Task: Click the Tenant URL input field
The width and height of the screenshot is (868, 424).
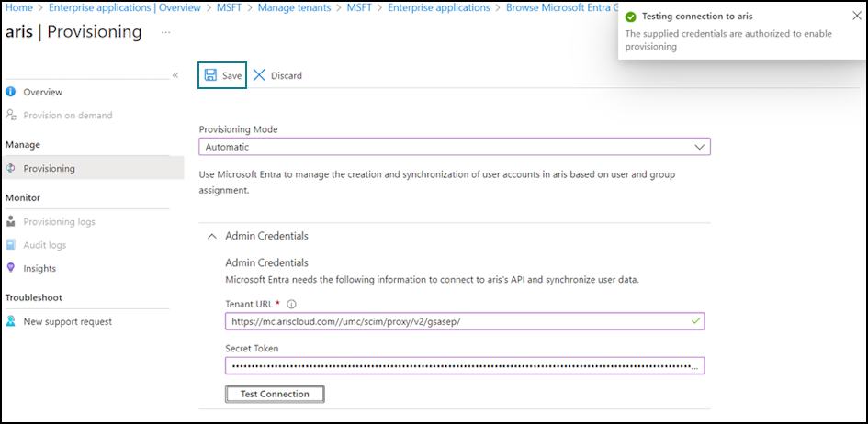Action: [x=465, y=320]
